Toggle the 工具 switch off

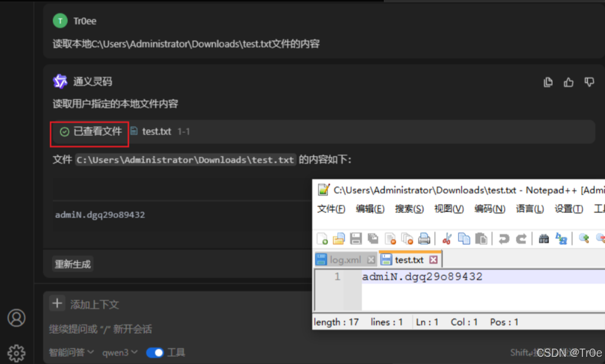[x=155, y=352]
